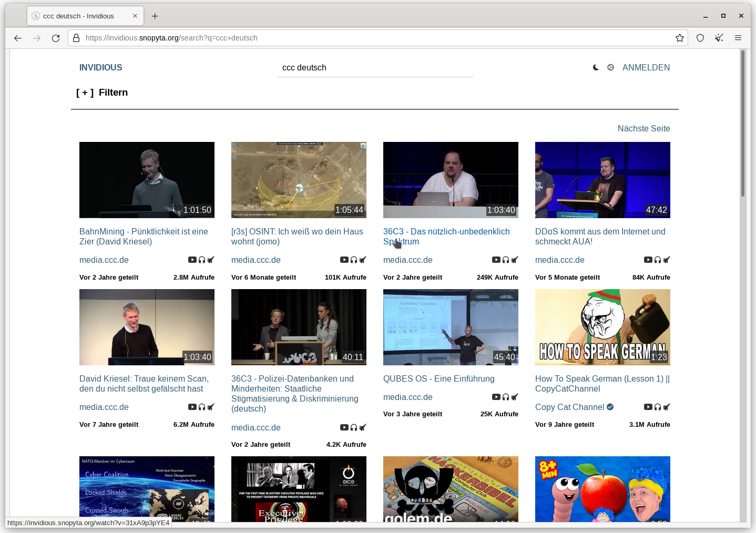Image resolution: width=756 pixels, height=533 pixels.
Task: Select the 'ccc deutsch - Invidious' tab
Action: [x=79, y=16]
